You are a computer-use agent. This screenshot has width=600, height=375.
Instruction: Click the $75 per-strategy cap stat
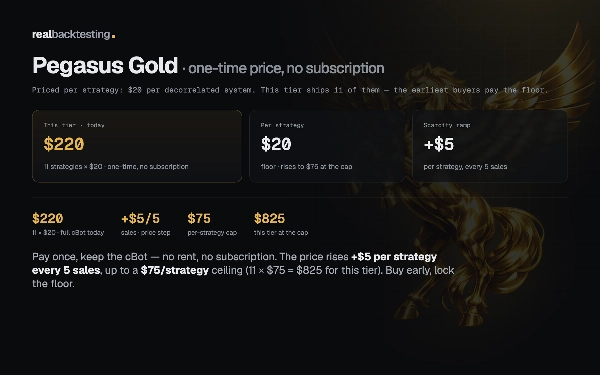(212, 224)
